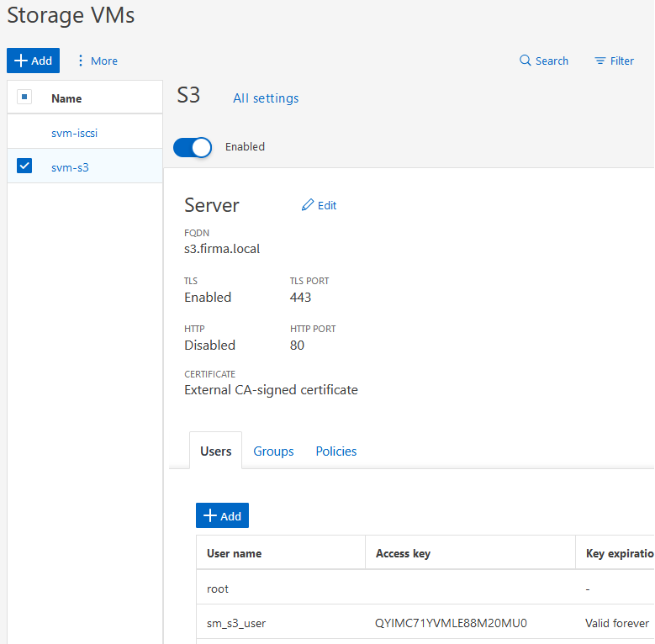Click access key QYIMC71YVMLE88M20MU0
Image resolution: width=655 pixels, height=644 pixels.
point(451,623)
